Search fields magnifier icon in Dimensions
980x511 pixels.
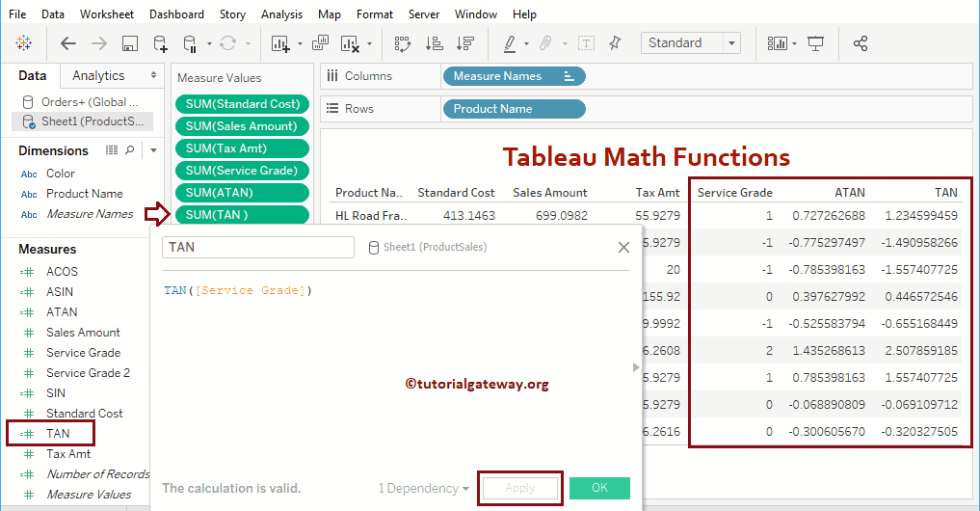pyautogui.click(x=129, y=150)
